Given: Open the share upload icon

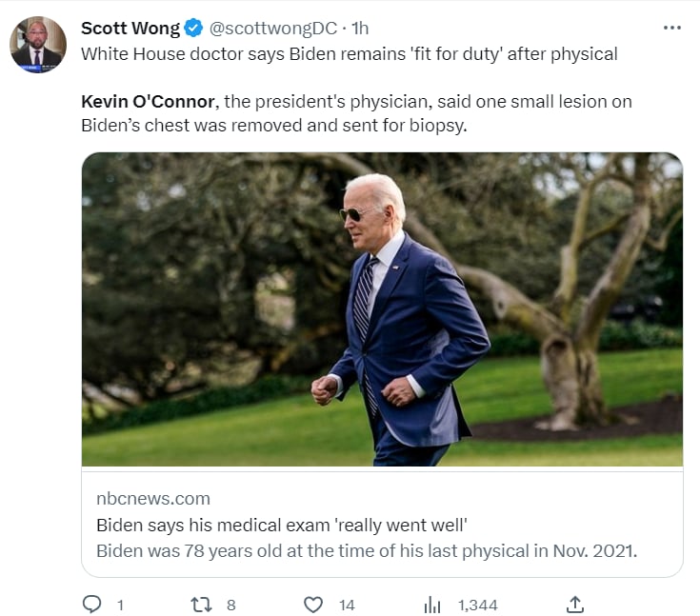Looking at the screenshot, I should (575, 605).
